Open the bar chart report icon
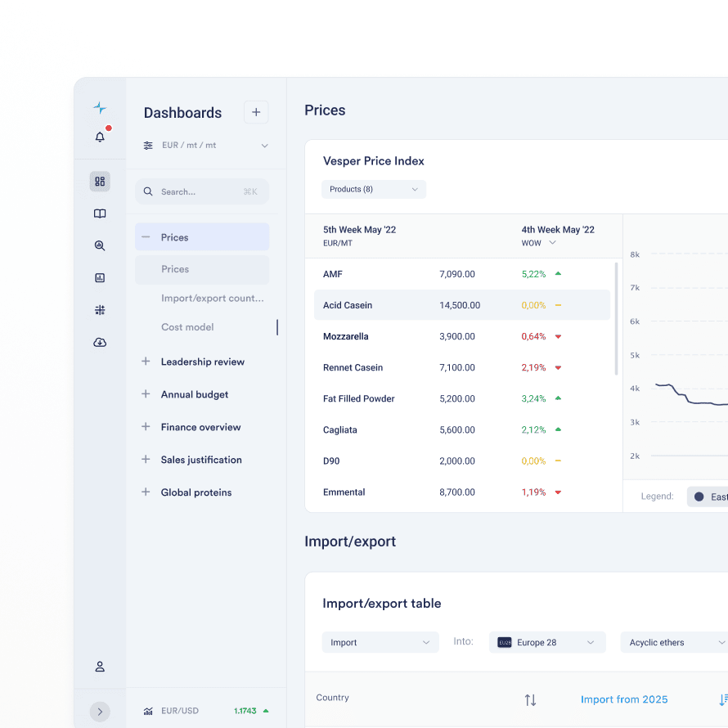The image size is (728, 728). coord(100,278)
